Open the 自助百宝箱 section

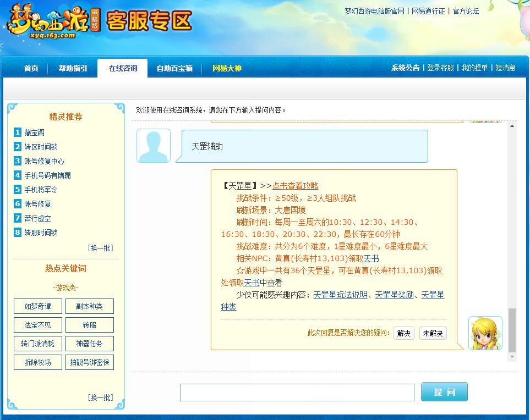175,69
